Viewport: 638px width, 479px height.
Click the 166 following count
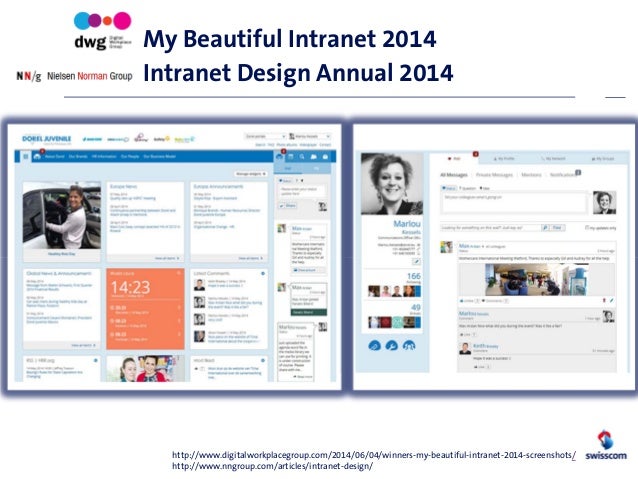(x=413, y=276)
